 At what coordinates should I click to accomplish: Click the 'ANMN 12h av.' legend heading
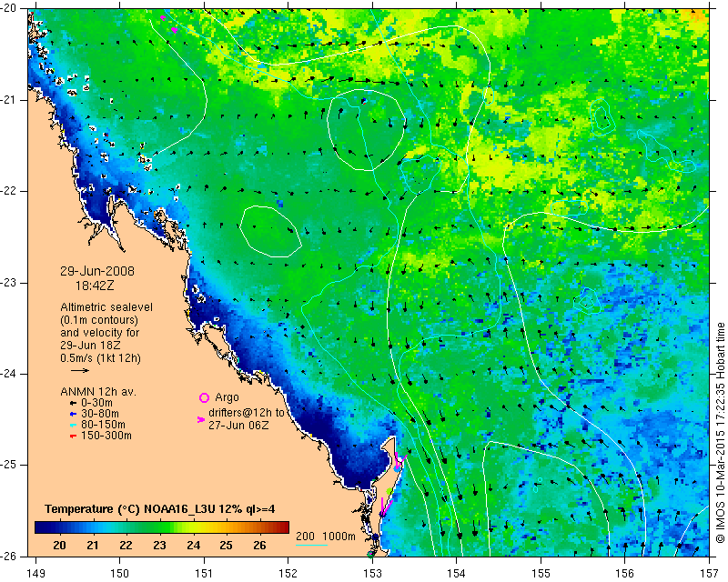click(x=98, y=392)
